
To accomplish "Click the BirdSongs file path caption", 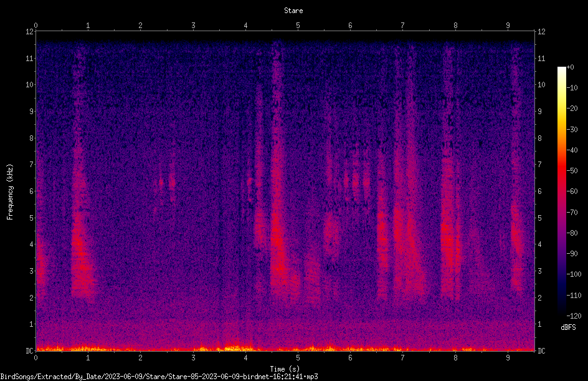I will click(x=159, y=377).
